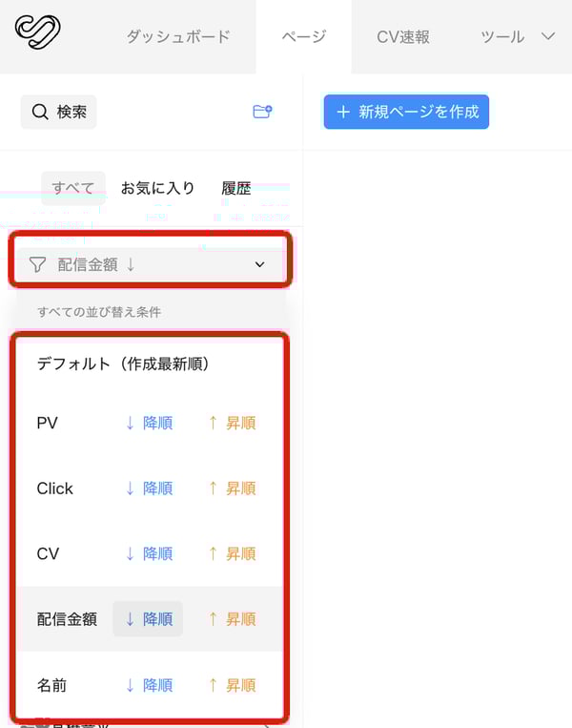Sort by Click descending (降順)
This screenshot has width=572, height=728.
point(149,489)
